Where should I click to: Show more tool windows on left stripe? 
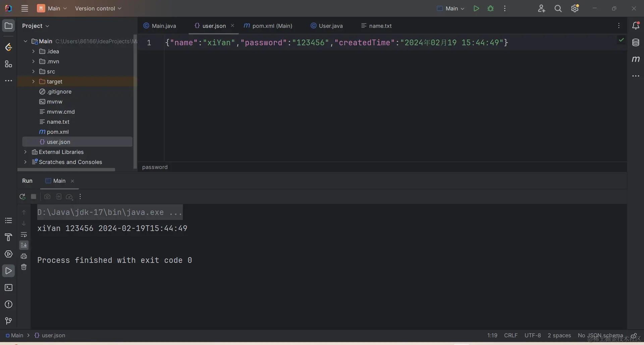tap(9, 81)
